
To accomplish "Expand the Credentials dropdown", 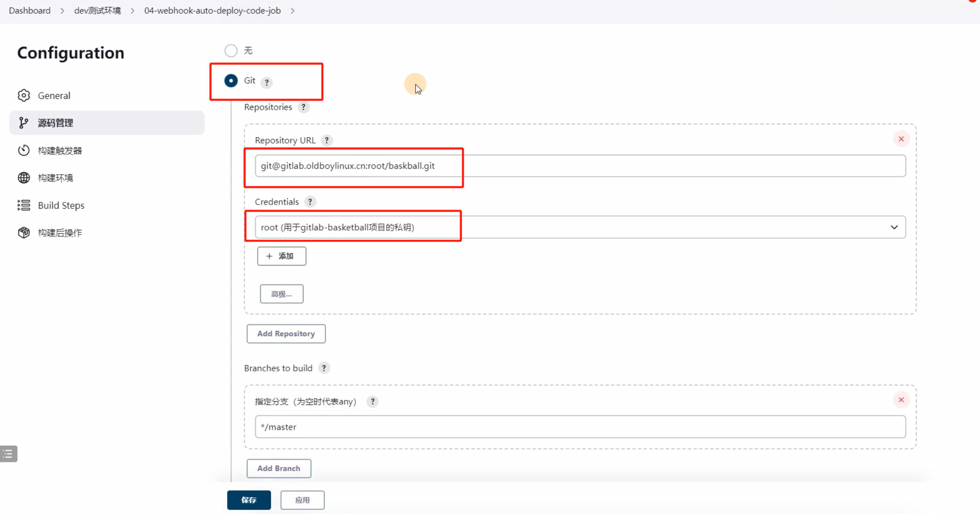I will (894, 227).
